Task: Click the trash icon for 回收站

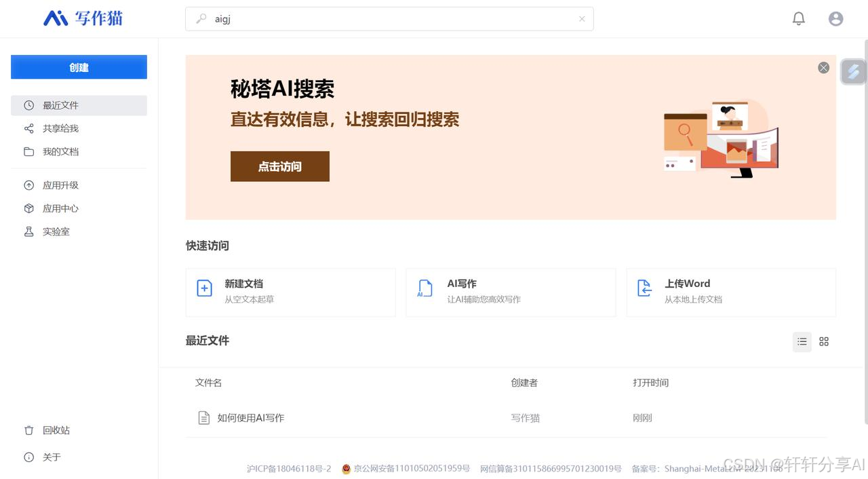Action: pyautogui.click(x=28, y=430)
